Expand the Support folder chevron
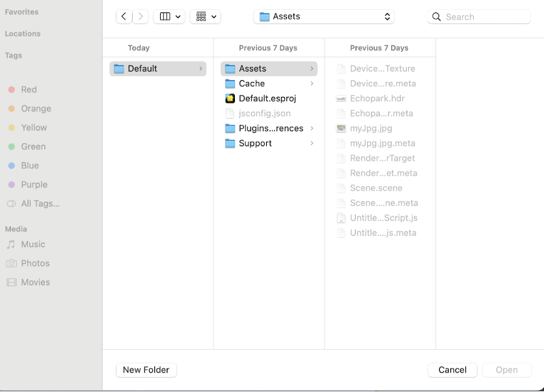This screenshot has height=392, width=544. 312,143
